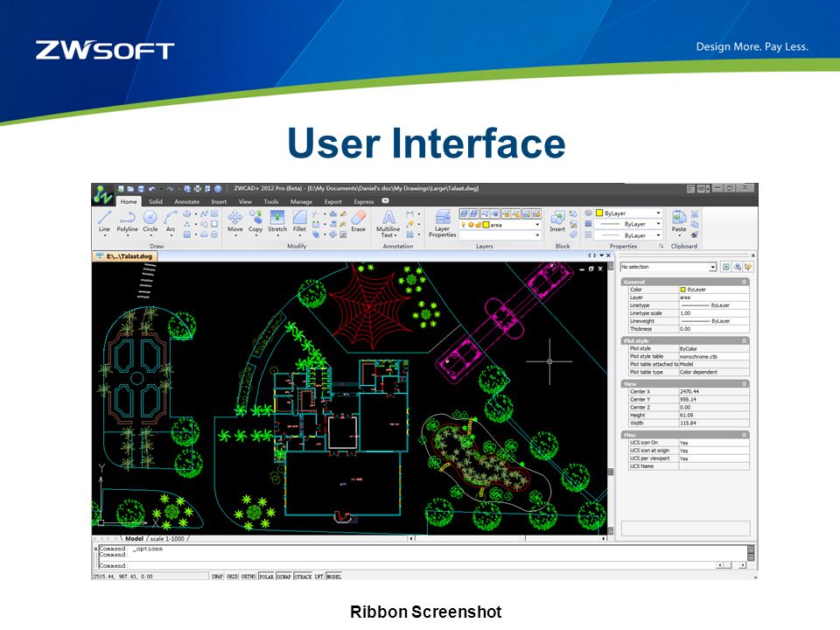Choose the Stretch tool
Screen dimensions: 840x630
(277, 220)
